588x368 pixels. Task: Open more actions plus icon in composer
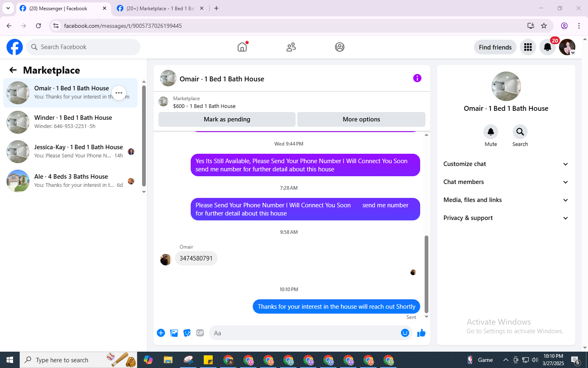point(161,333)
